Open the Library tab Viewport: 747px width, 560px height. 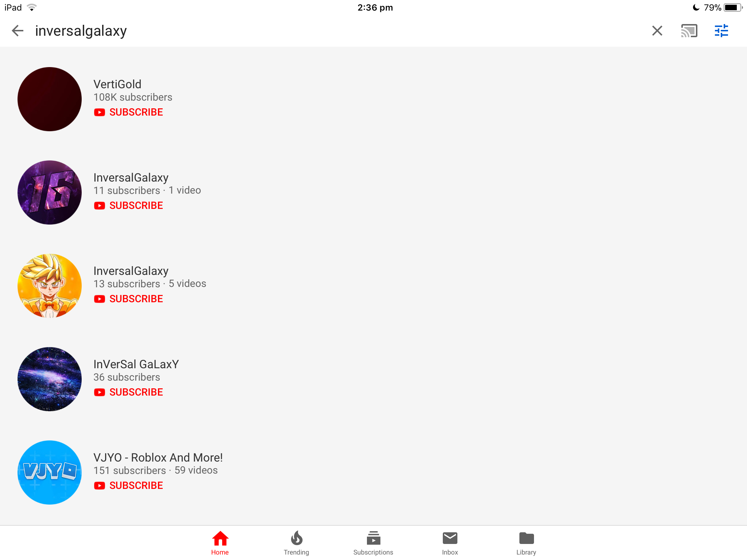pos(526,543)
